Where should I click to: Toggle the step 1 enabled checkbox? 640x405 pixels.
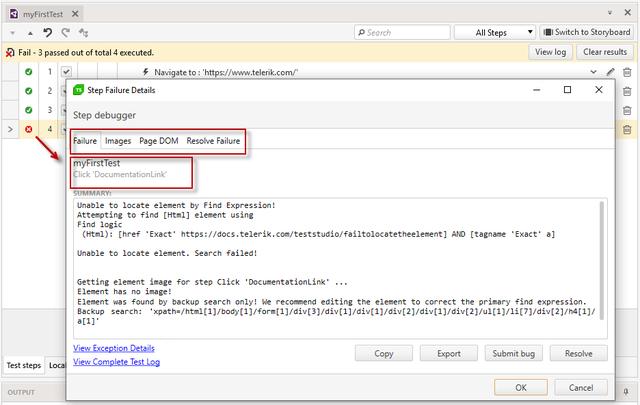67,72
